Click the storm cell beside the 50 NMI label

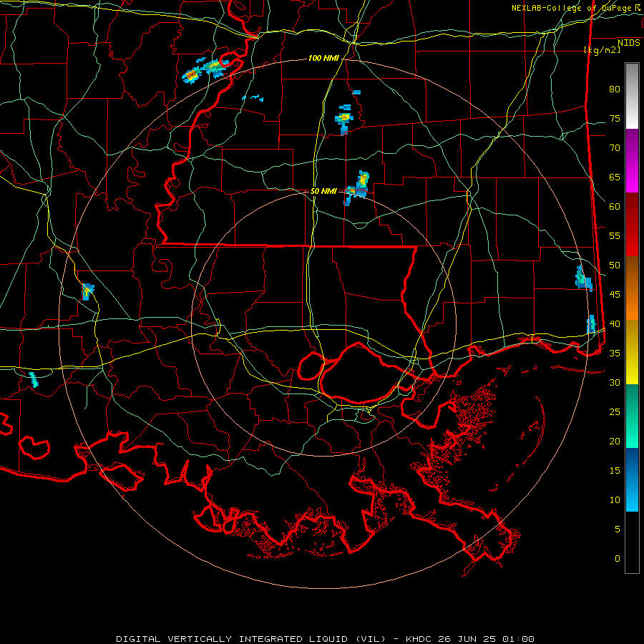coord(357,188)
